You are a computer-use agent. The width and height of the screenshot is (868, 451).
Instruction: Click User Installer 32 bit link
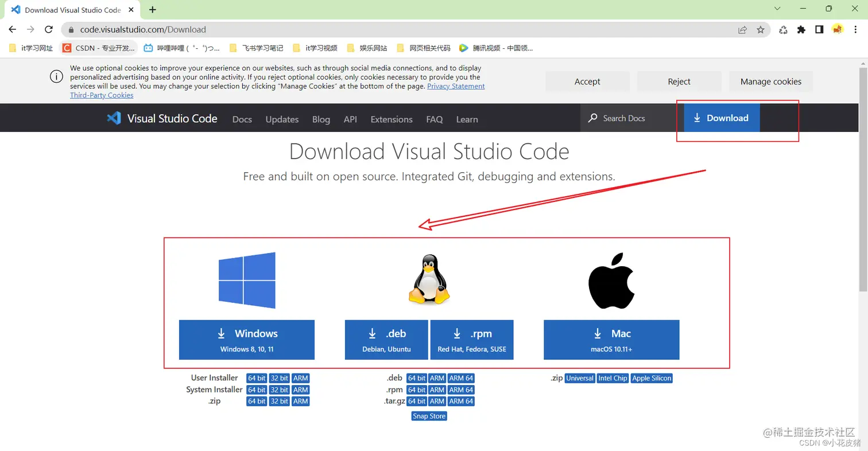279,378
